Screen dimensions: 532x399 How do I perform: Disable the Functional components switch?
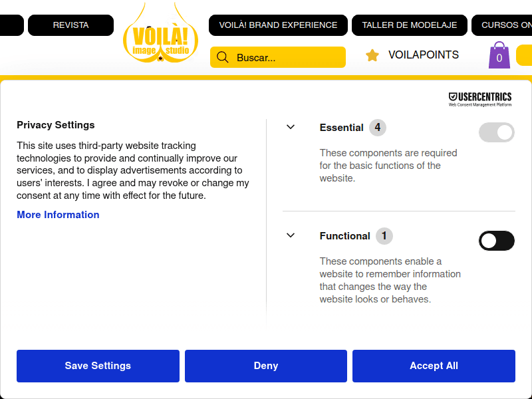click(x=497, y=241)
